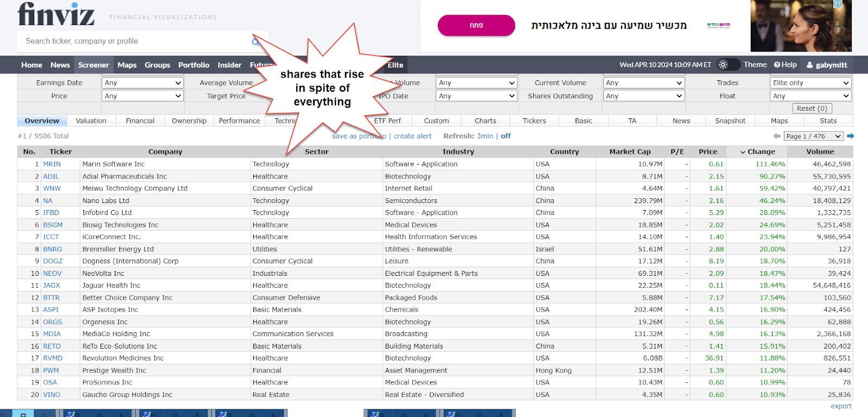Image resolution: width=868 pixels, height=417 pixels.
Task: Click the pink ad button
Action: [x=476, y=26]
